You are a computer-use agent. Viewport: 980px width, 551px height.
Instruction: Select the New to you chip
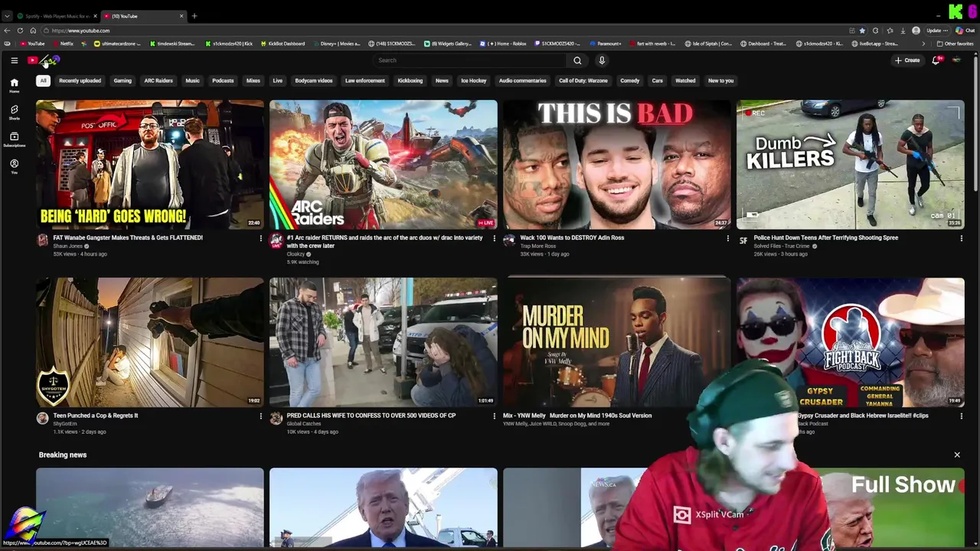click(x=720, y=80)
